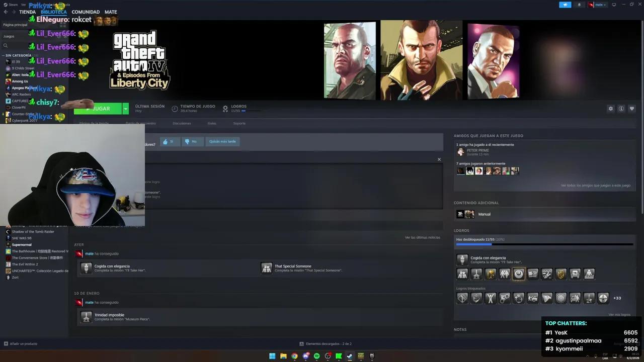Switch to the Discusiones tab
Screen dimensions: 644x362
tap(182, 123)
